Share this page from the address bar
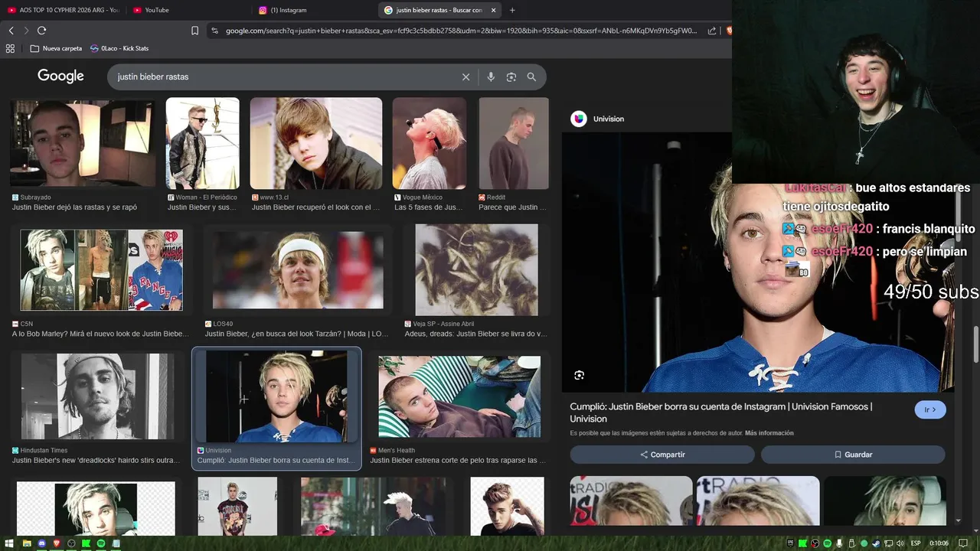 coord(712,31)
